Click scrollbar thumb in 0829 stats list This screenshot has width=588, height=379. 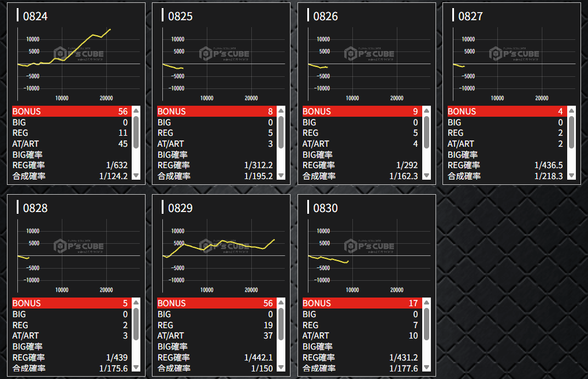(x=281, y=324)
